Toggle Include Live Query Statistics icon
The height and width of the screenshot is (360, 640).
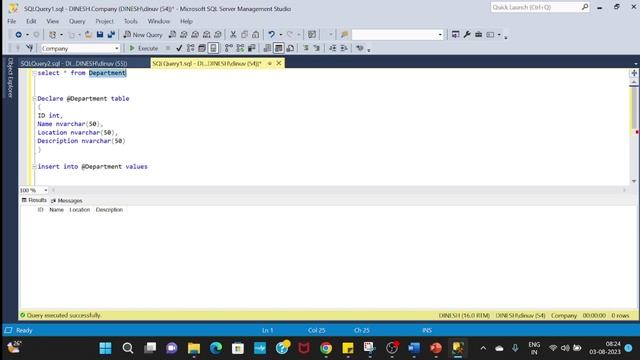point(240,48)
